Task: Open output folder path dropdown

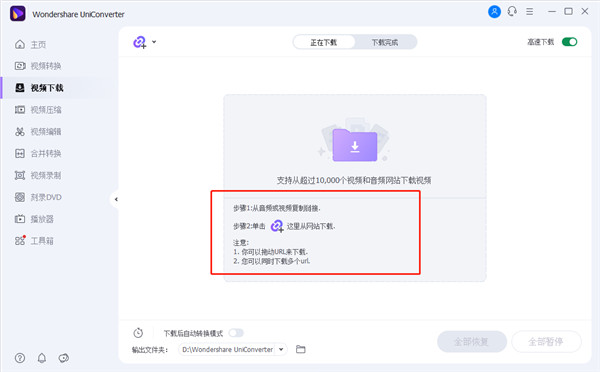Action: click(281, 349)
